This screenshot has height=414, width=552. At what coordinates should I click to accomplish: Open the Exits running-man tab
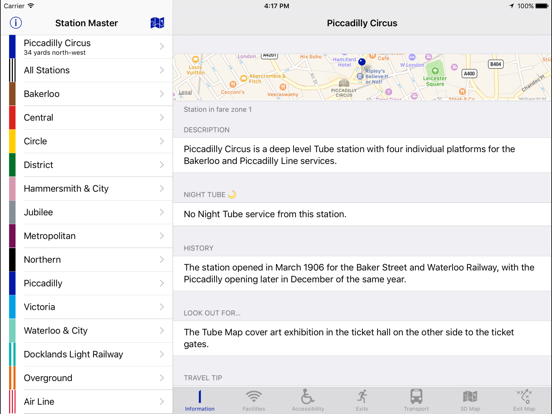(x=362, y=396)
